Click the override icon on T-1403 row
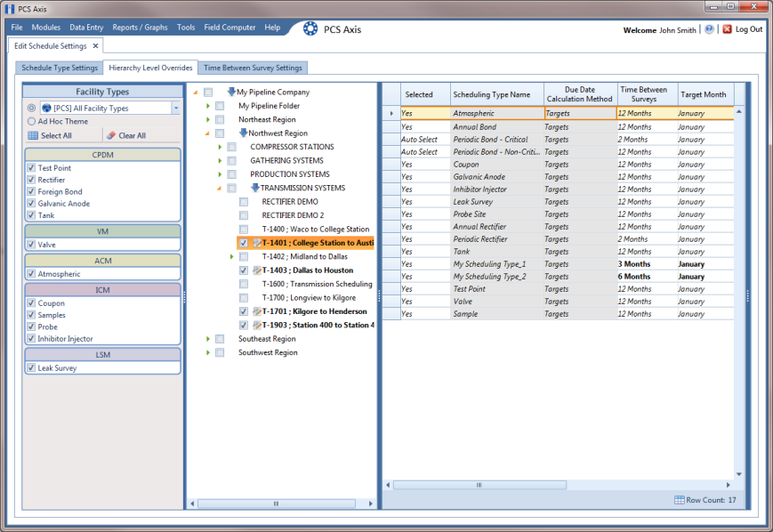The image size is (773, 532). pos(257,270)
